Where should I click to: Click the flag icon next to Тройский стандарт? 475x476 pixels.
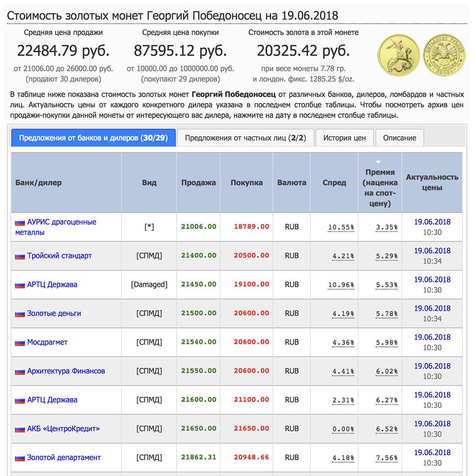pyautogui.click(x=20, y=256)
